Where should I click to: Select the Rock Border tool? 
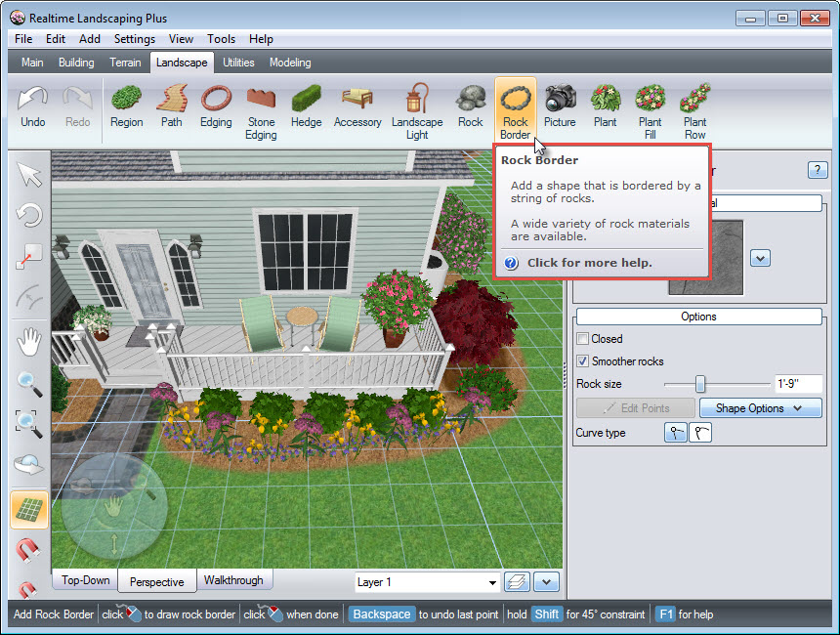tap(516, 111)
